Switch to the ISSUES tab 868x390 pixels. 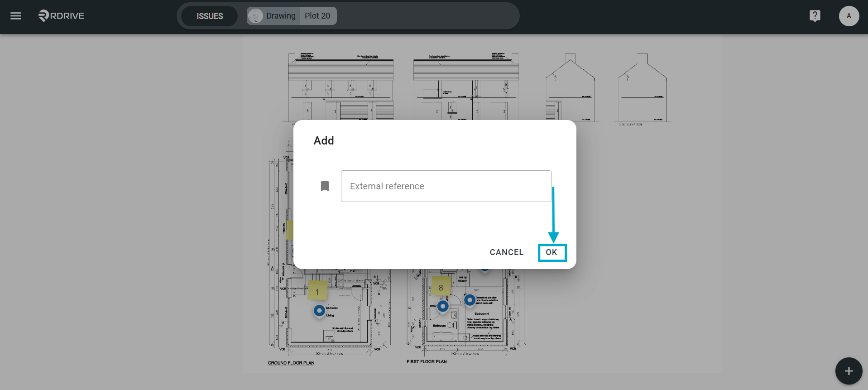coord(210,16)
